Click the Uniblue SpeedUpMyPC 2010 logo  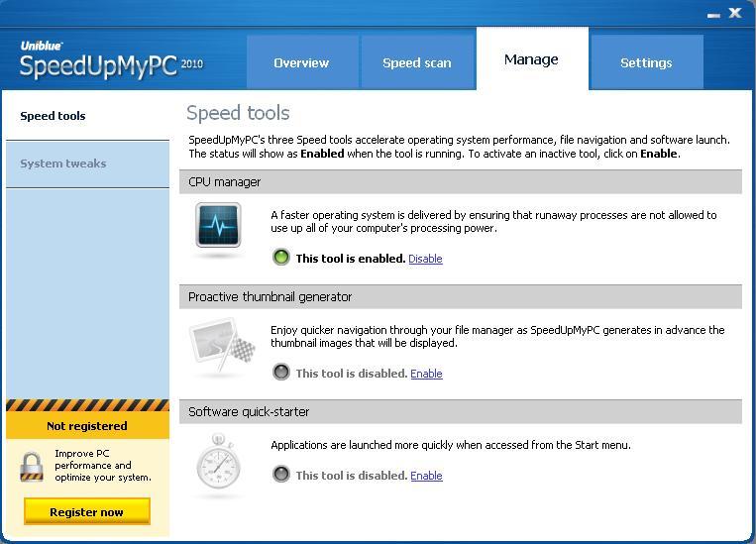pos(111,60)
